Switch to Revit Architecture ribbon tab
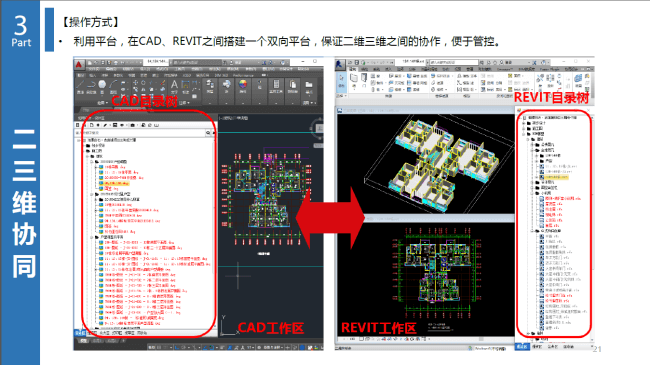Viewport: 651px width, 366px height. (352, 69)
